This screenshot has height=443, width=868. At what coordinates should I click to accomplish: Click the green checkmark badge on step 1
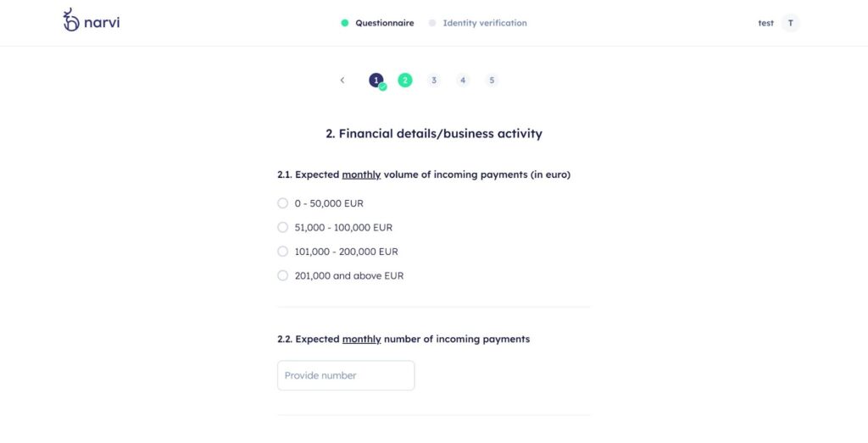(382, 86)
